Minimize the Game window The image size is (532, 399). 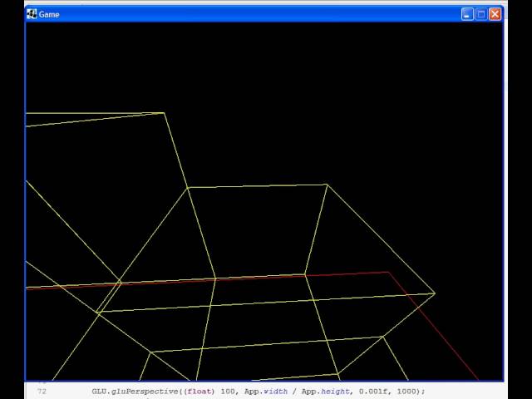467,14
